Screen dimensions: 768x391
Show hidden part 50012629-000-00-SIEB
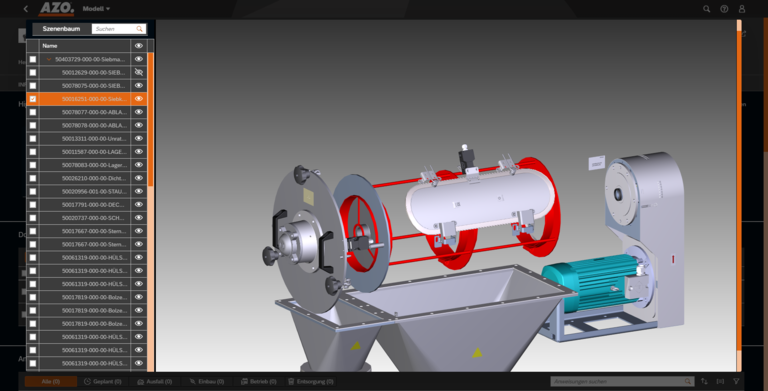coord(139,72)
